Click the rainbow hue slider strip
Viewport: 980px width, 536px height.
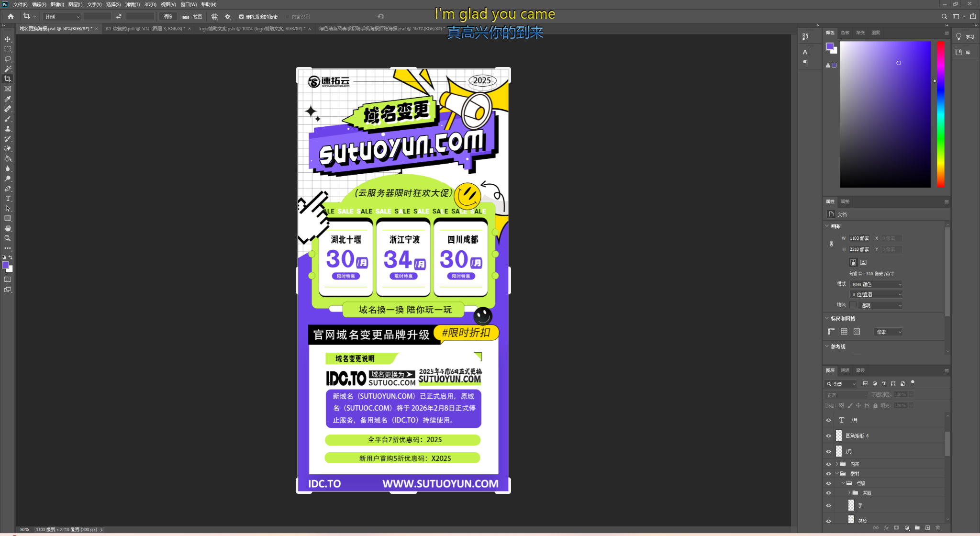point(940,114)
